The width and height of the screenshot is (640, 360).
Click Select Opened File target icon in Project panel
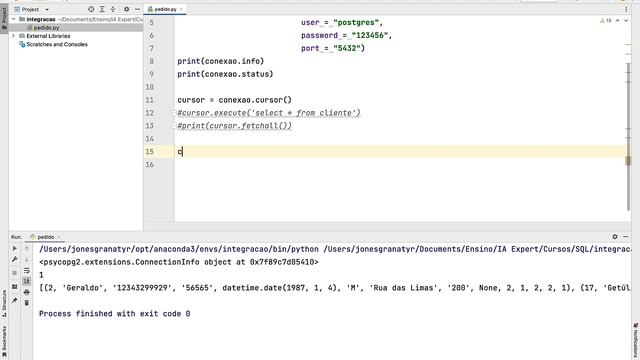[91, 9]
